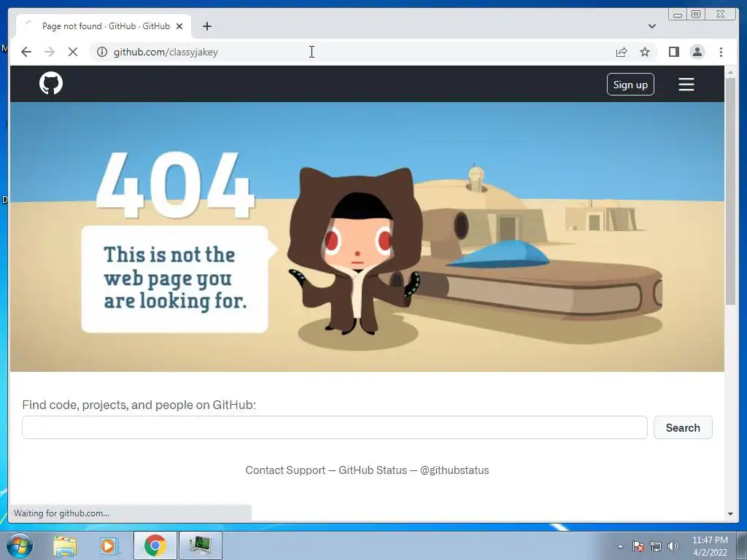
Task: Click the GitHub Octocat logo
Action: (51, 83)
